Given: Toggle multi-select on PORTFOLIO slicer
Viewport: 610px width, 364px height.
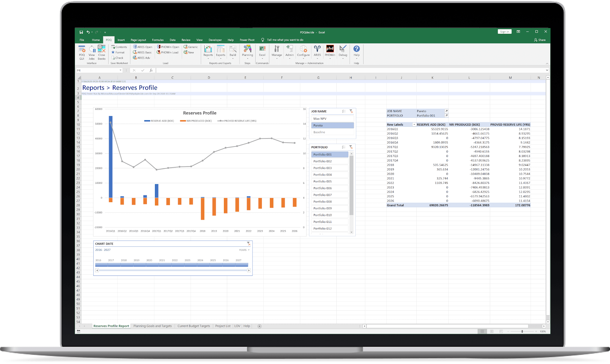Looking at the screenshot, I should 344,147.
